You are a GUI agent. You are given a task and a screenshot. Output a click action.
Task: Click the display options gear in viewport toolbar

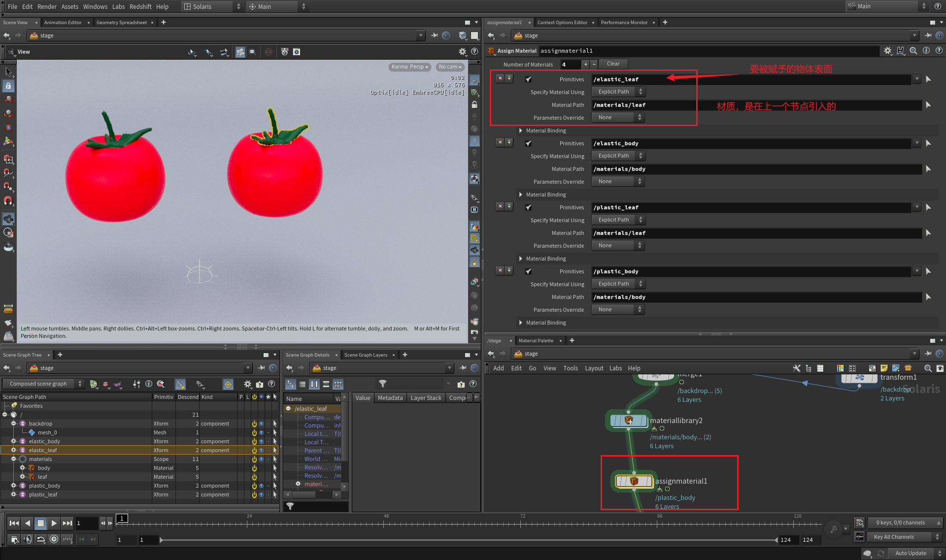462,52
